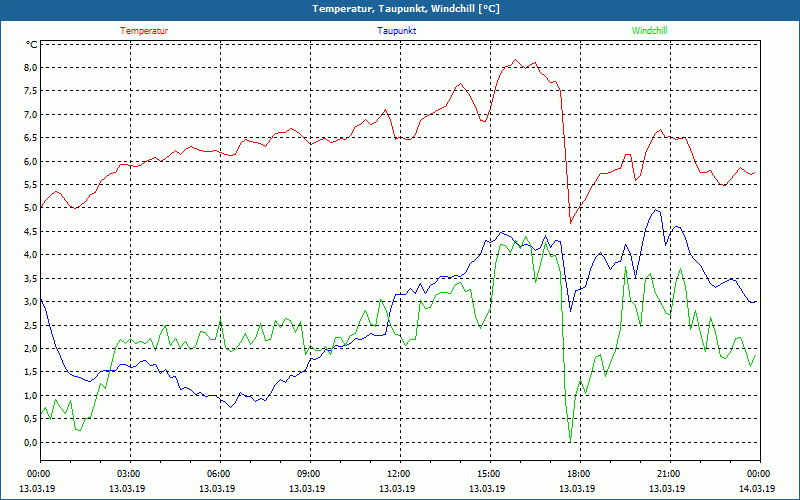The height and width of the screenshot is (500, 800).
Task: Click the 3,0 y-axis value
Action: 31,302
